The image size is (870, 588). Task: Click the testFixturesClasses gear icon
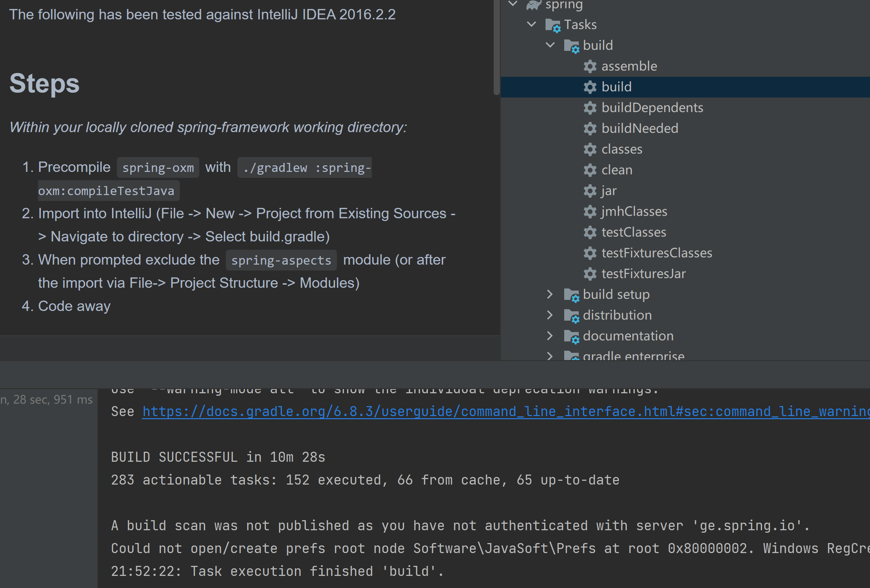click(590, 254)
